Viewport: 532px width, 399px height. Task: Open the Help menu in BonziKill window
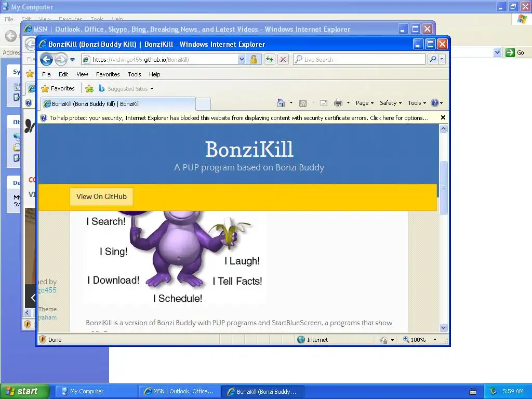pos(154,74)
